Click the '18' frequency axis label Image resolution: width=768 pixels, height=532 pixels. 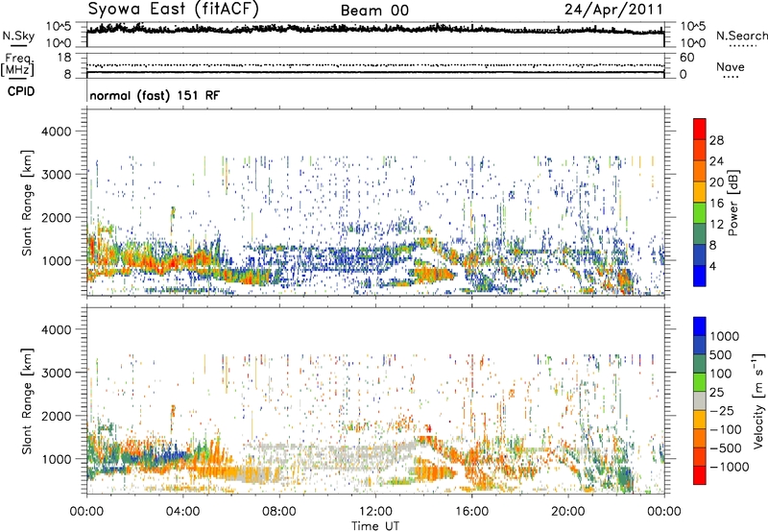coord(64,58)
